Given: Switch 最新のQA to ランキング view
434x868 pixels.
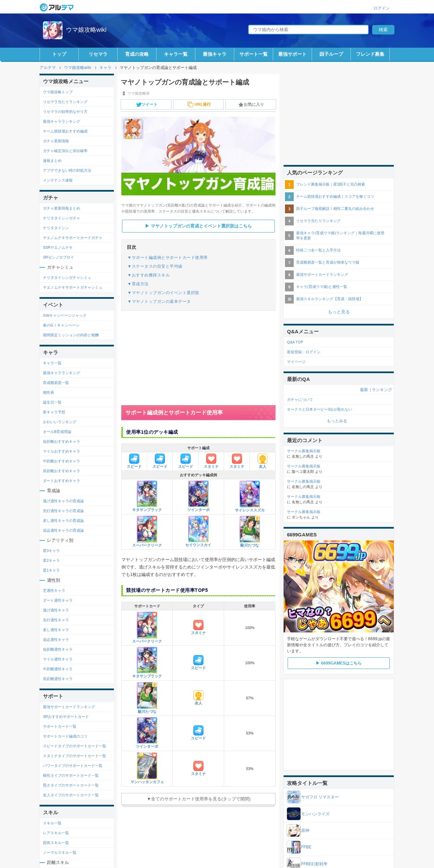Looking at the screenshot, I should [x=382, y=390].
